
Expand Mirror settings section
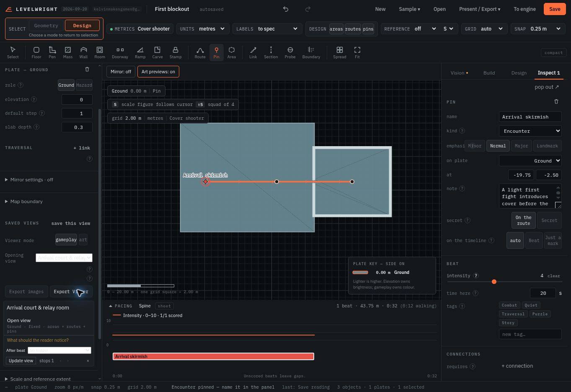(x=29, y=180)
